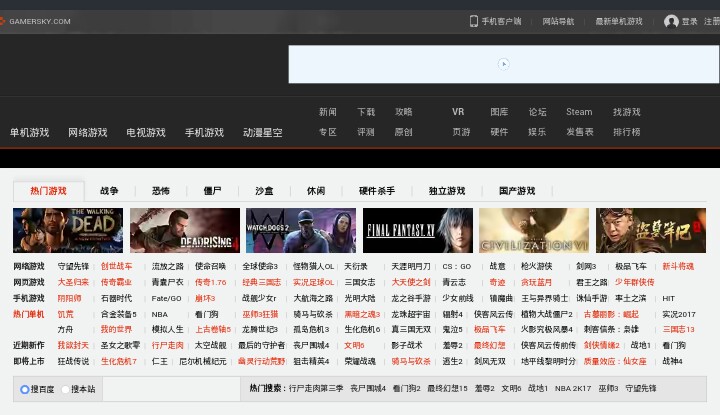Open the 国产游戏 tab
This screenshot has height=415, width=720.
[x=517, y=191]
